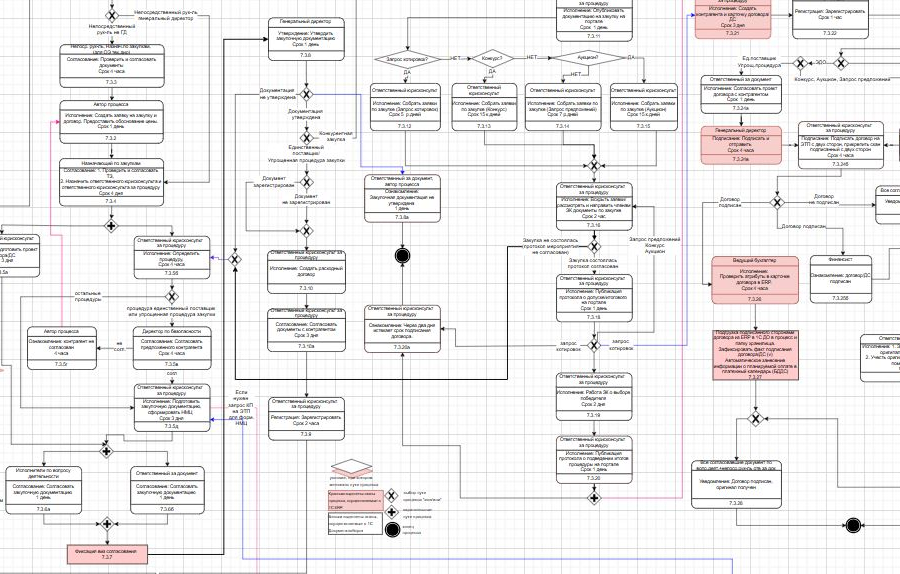
Task: Select box 7.3.10а Согласовать документы с контрагентом
Action: [x=307, y=330]
